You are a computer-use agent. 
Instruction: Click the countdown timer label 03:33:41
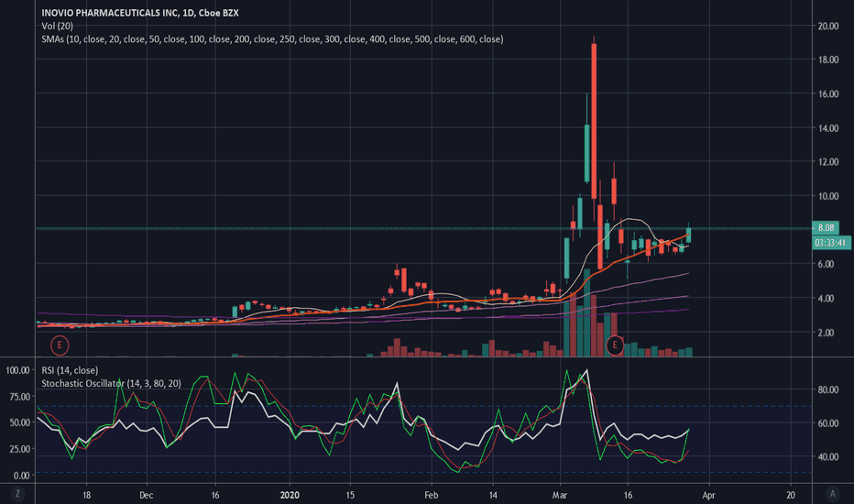[830, 243]
